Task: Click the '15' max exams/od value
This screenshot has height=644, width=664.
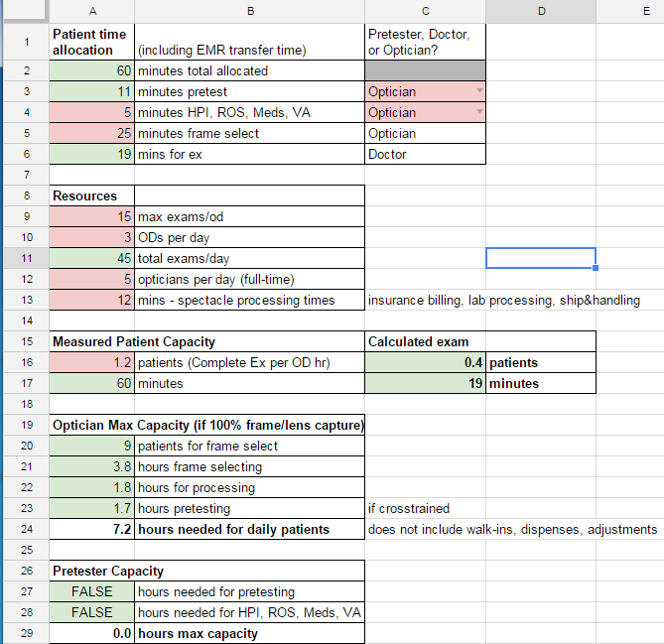Action: coord(92,216)
